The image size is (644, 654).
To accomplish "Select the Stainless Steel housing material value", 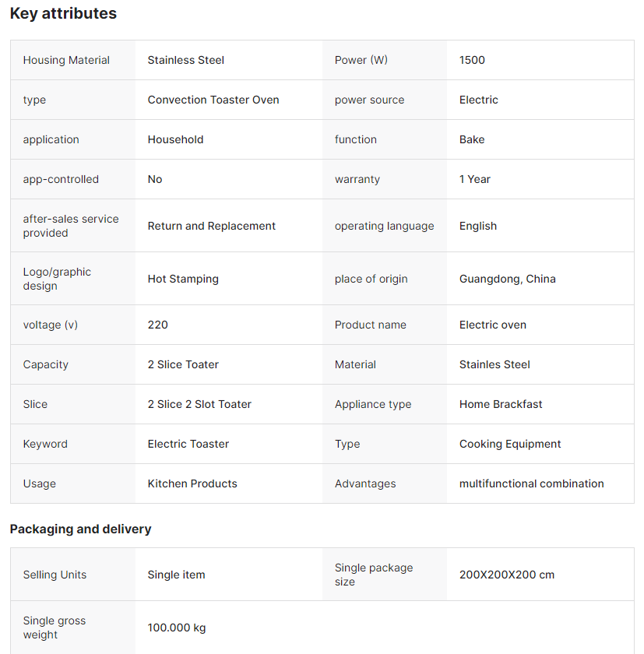I will point(186,60).
